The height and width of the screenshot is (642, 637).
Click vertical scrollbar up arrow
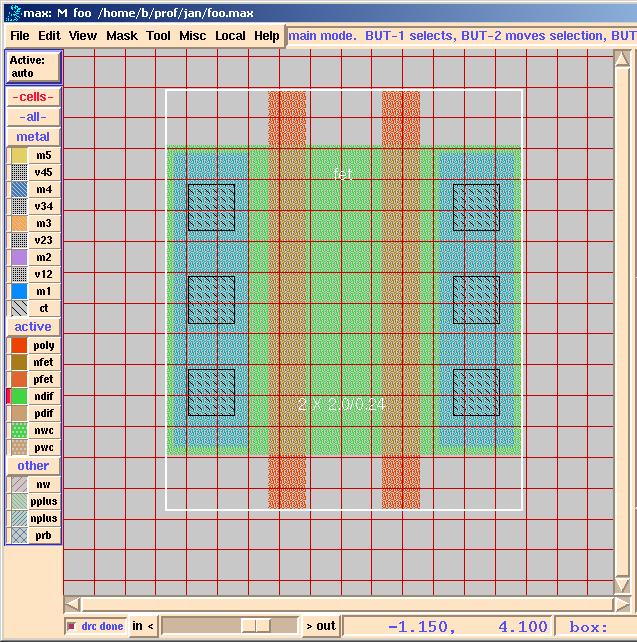click(622, 59)
